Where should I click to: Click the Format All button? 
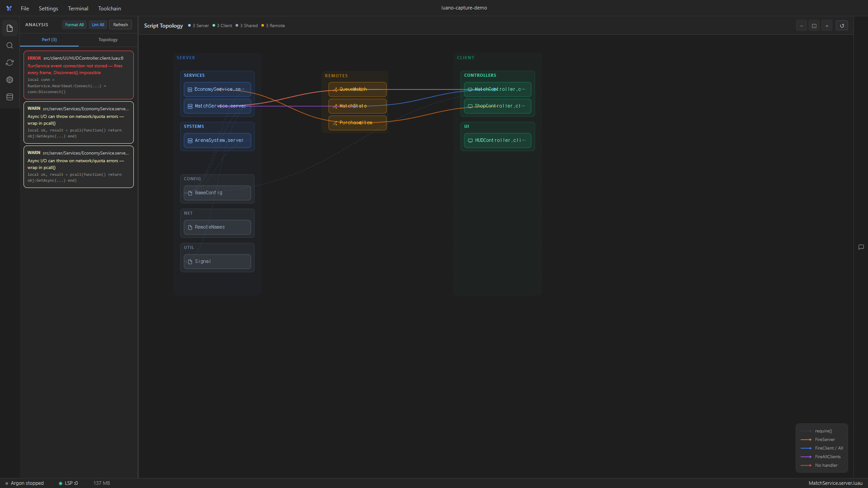[x=74, y=25]
